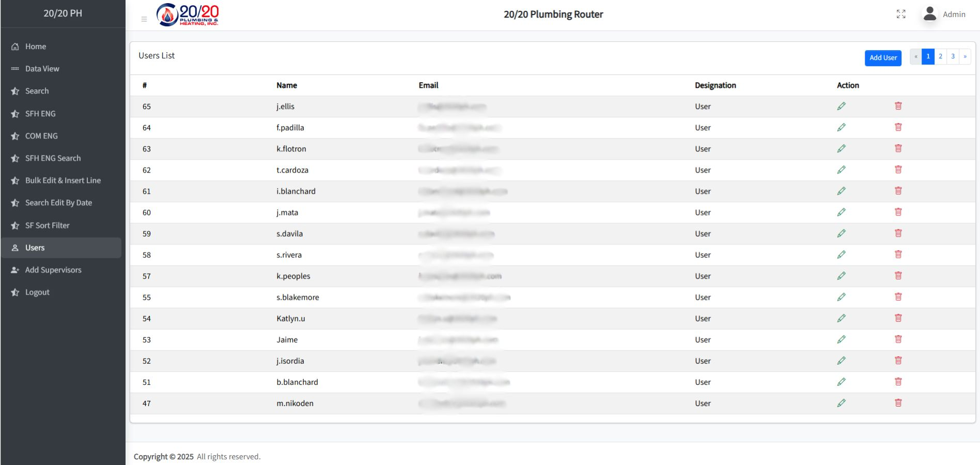Select SF Sort Filter in sidebar

[x=47, y=225]
